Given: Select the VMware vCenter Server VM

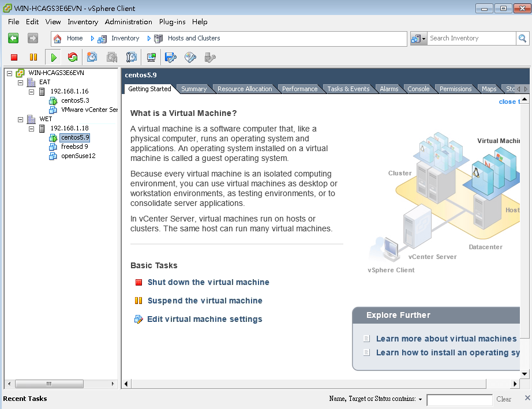Looking at the screenshot, I should pyautogui.click(x=89, y=110).
